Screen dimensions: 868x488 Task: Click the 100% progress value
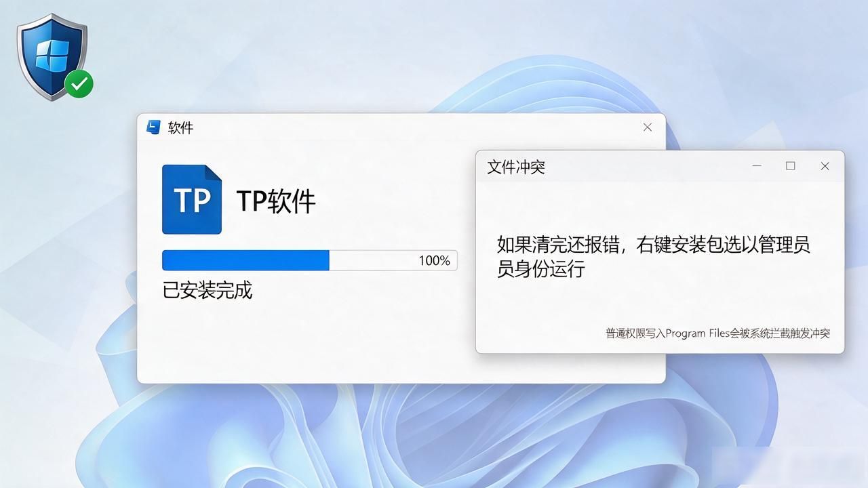coord(434,260)
